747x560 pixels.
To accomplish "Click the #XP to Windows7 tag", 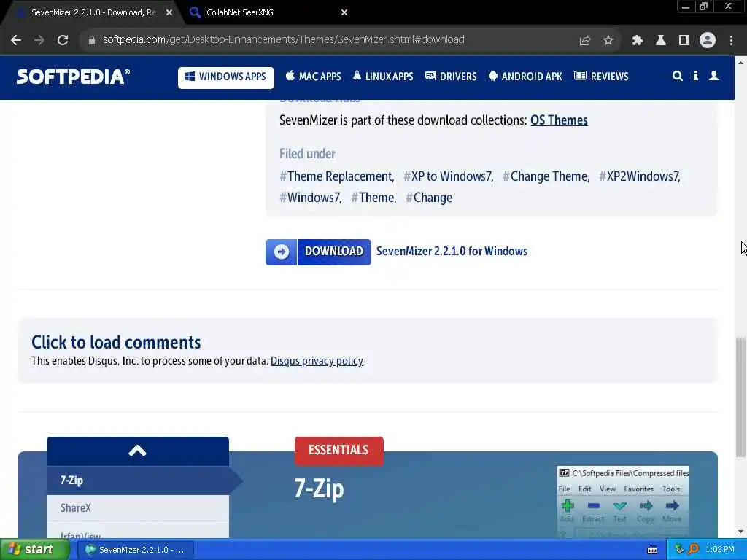I will (448, 176).
